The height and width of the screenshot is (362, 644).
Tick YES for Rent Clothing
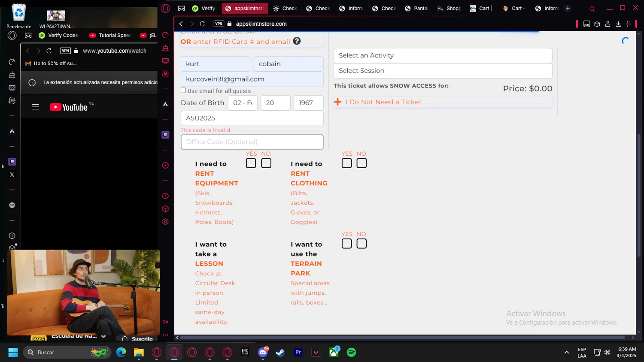pos(346,163)
